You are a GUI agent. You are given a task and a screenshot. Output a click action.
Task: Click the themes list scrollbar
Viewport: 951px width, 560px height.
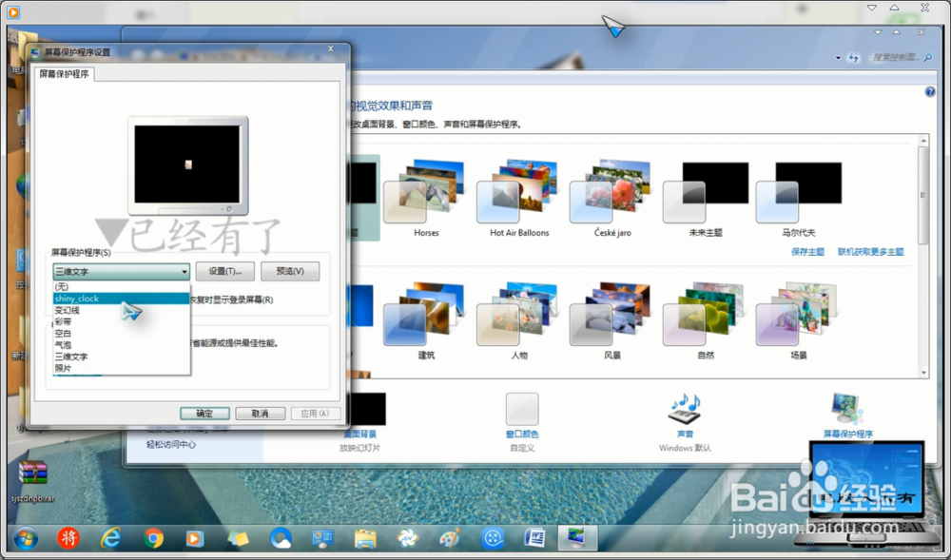[x=923, y=195]
